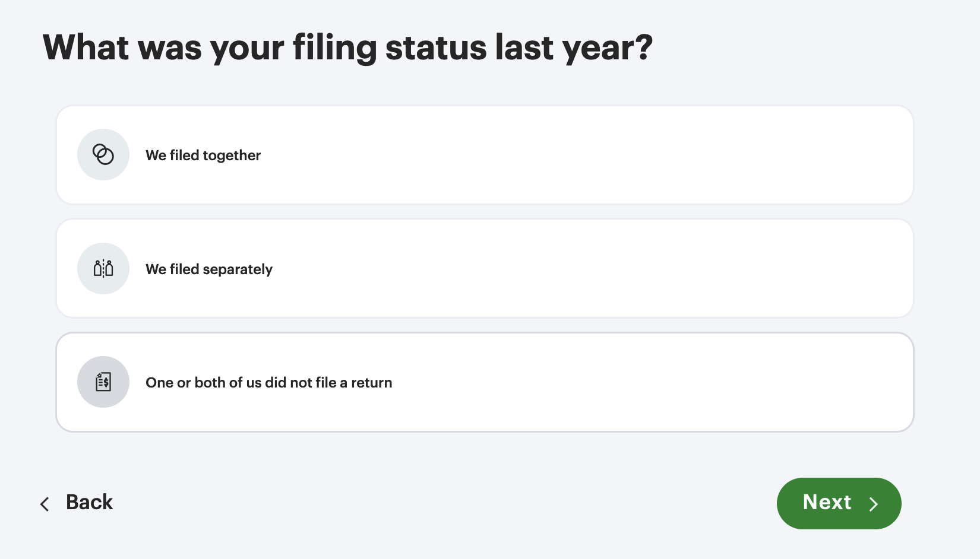Pick the 'did not file a return' card
Viewport: 980px width, 559px height.
point(484,382)
